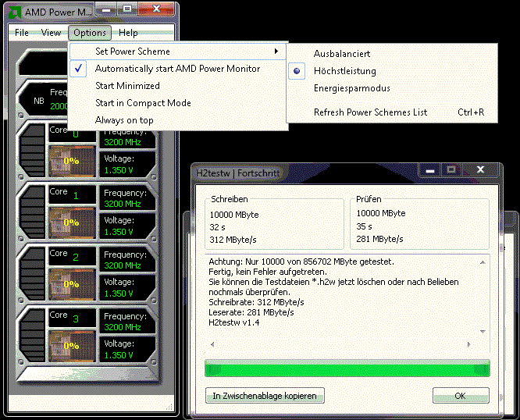
Task: Click Core 2 frequency 3200 MHz
Action: coord(123,265)
